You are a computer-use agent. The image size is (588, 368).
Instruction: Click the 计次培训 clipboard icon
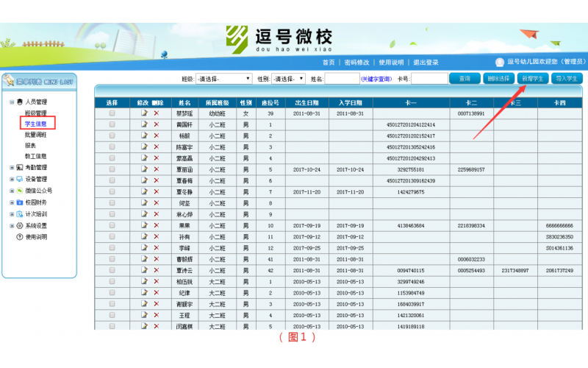click(x=20, y=214)
